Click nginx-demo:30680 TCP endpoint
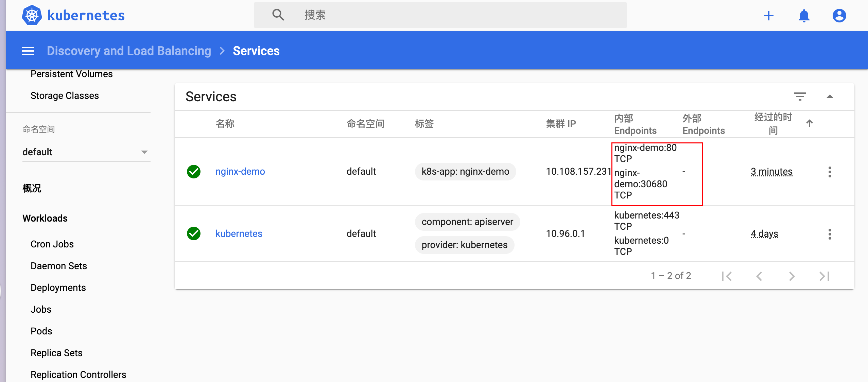868x382 pixels. [x=641, y=184]
